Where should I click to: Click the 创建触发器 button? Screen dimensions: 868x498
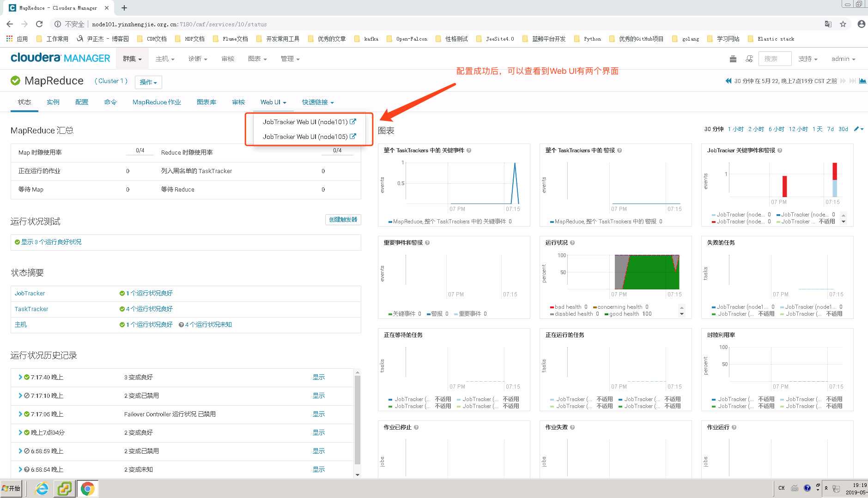coord(343,220)
